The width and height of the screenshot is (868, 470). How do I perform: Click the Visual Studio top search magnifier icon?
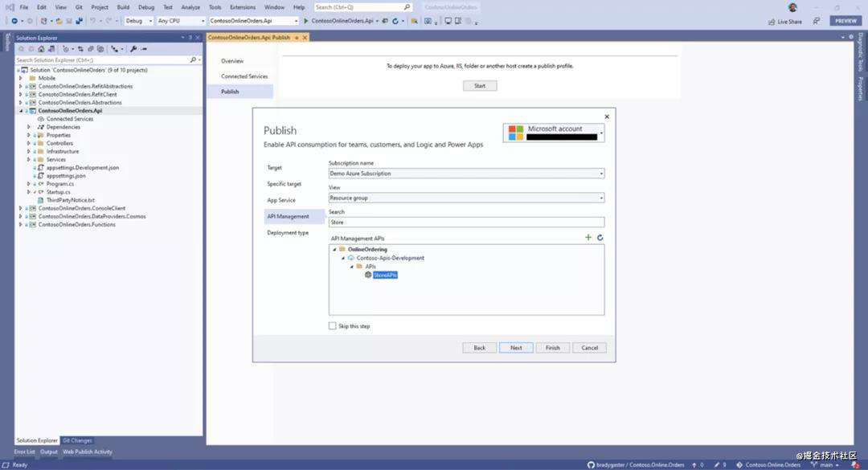(x=407, y=7)
